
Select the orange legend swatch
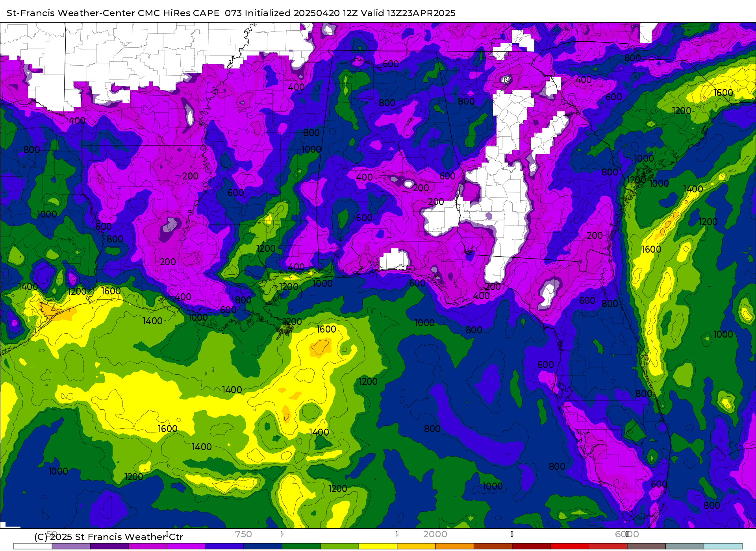tap(455, 546)
